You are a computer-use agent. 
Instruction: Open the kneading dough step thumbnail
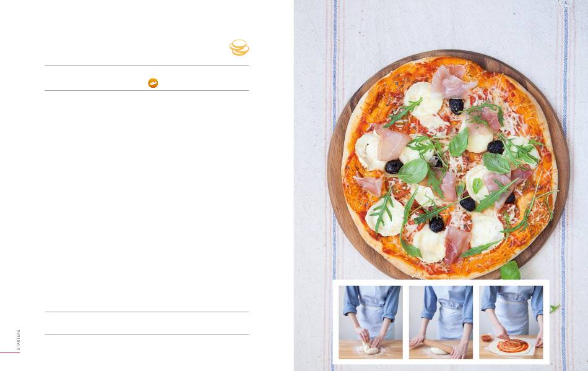coord(371,322)
